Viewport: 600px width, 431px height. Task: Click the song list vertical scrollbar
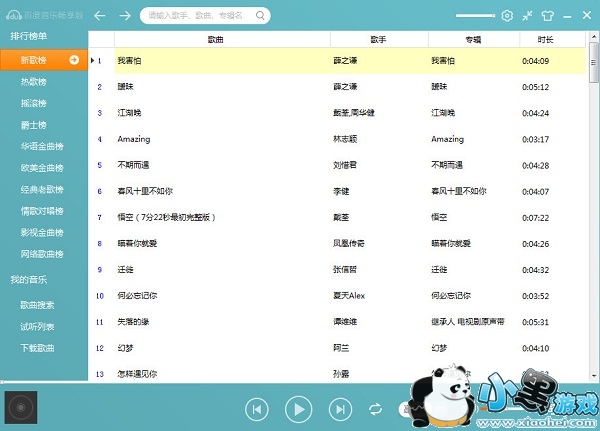[593, 62]
